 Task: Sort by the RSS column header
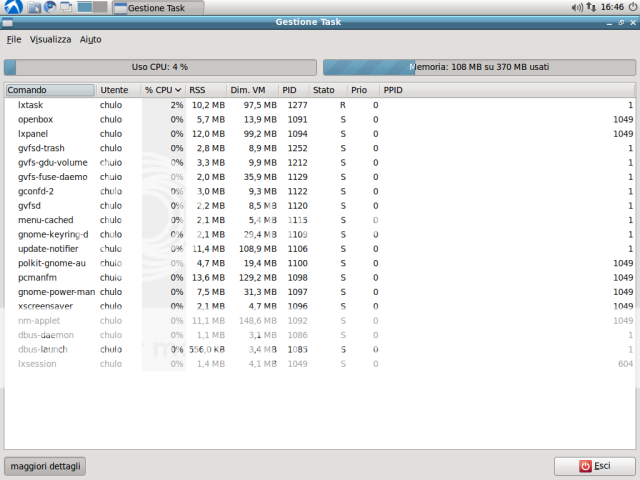[x=206, y=90]
